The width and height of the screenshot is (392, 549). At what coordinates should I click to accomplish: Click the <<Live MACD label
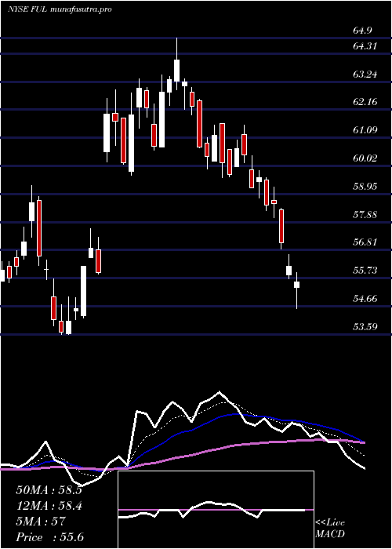[x=330, y=529]
